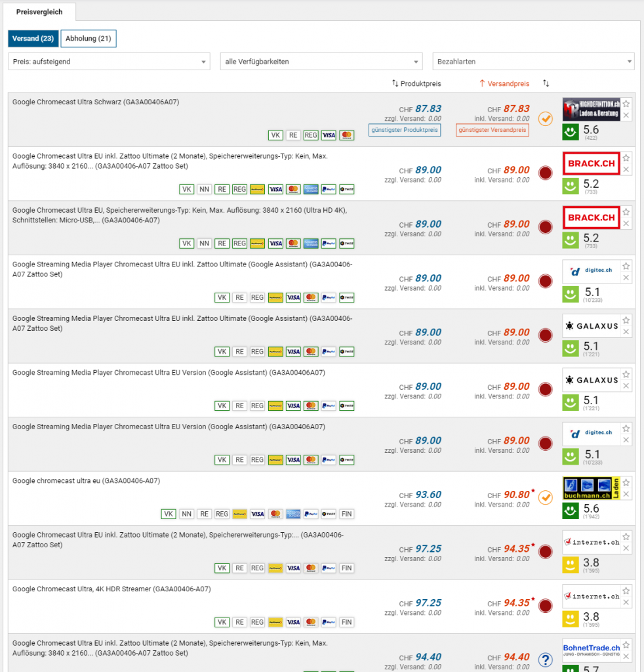The width and height of the screenshot is (644, 672).
Task: Sort by the Versandpreis column header
Action: pyautogui.click(x=504, y=83)
